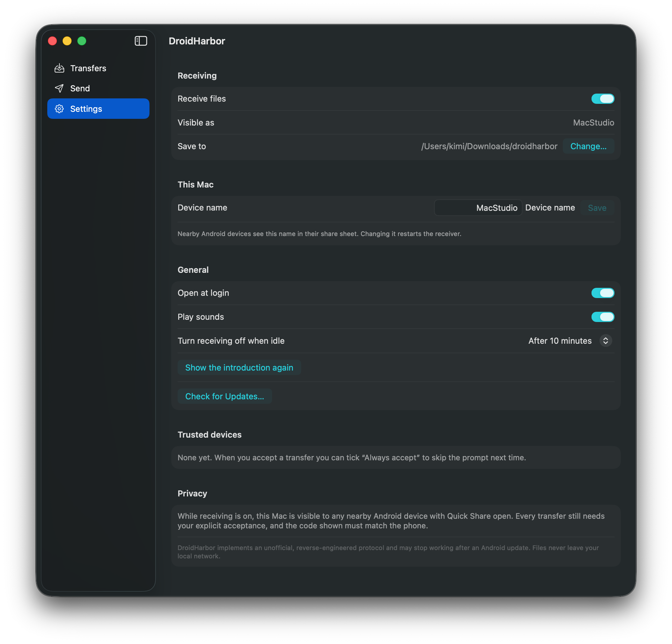672x644 pixels.
Task: Minimize the window with the yellow button
Action: 67,41
